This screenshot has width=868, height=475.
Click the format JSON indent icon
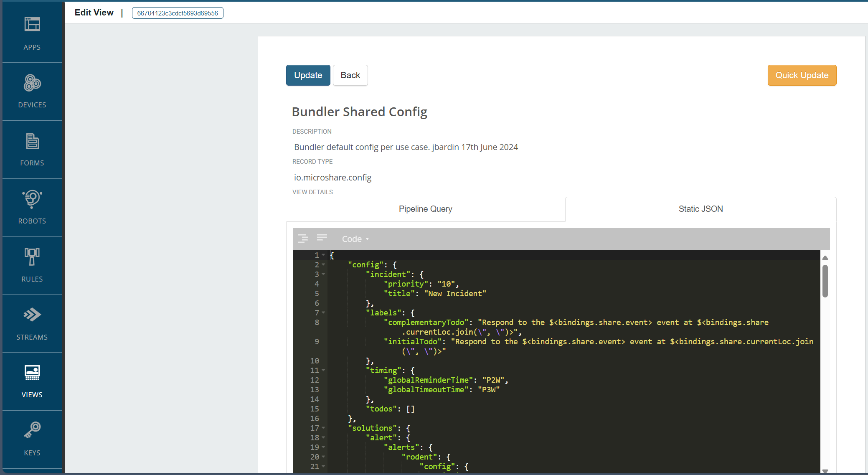[x=303, y=239]
